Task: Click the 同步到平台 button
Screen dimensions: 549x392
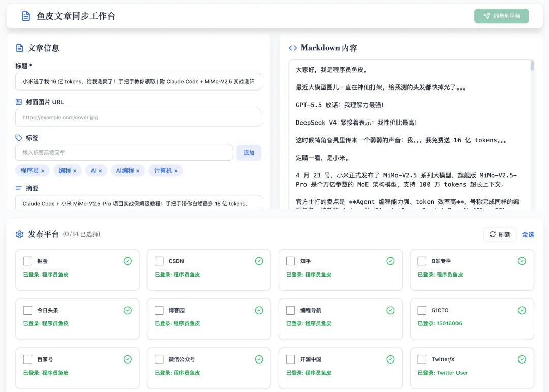Action: pos(501,16)
